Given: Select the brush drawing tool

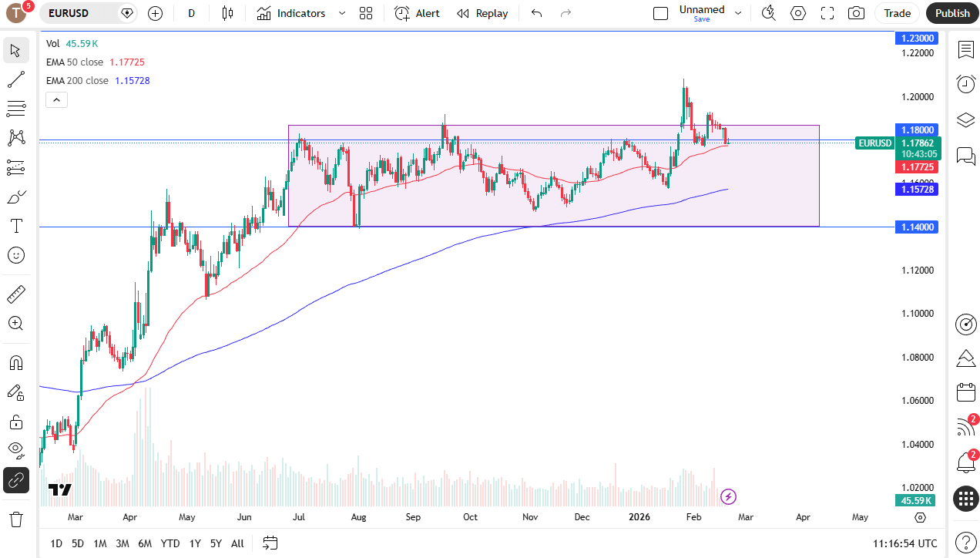Looking at the screenshot, I should pyautogui.click(x=16, y=197).
